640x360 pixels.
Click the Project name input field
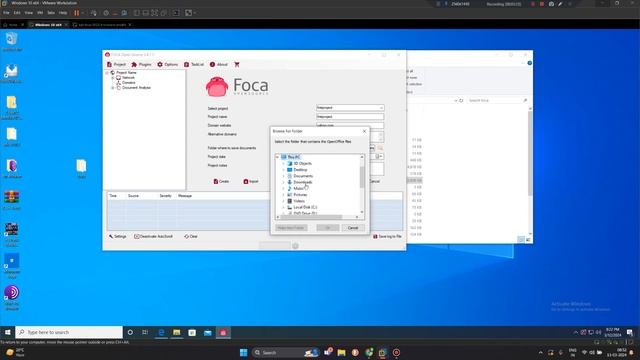coord(350,117)
